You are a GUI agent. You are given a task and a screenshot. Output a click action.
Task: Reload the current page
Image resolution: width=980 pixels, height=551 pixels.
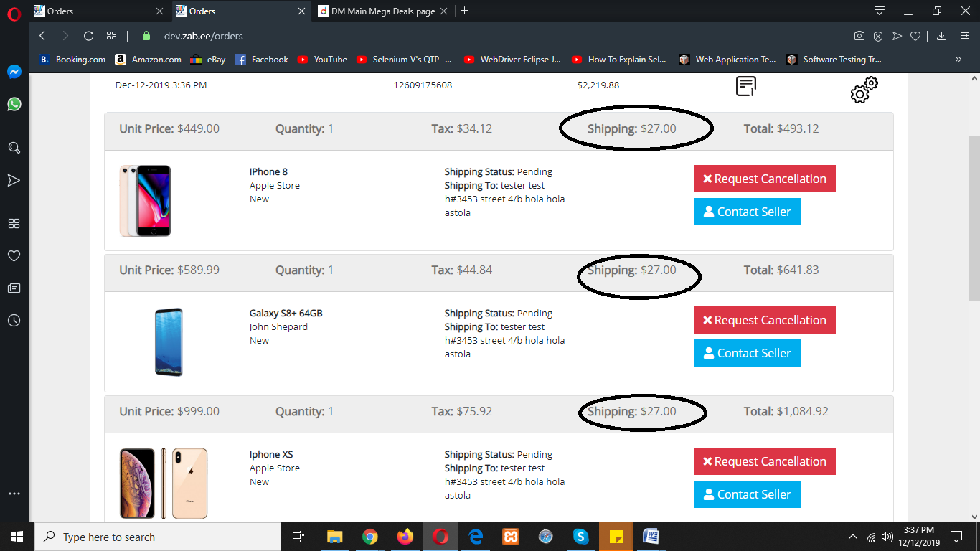click(x=88, y=36)
